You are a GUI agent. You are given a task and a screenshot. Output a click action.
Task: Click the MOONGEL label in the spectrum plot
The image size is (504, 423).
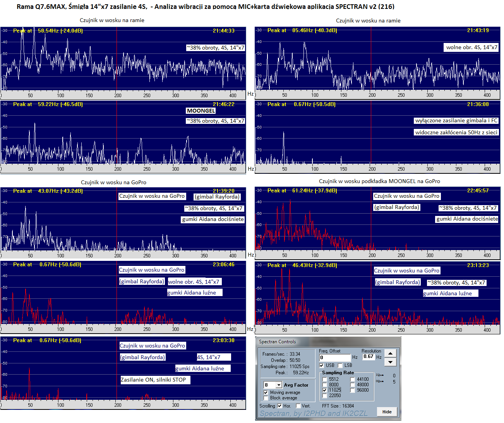(x=201, y=111)
